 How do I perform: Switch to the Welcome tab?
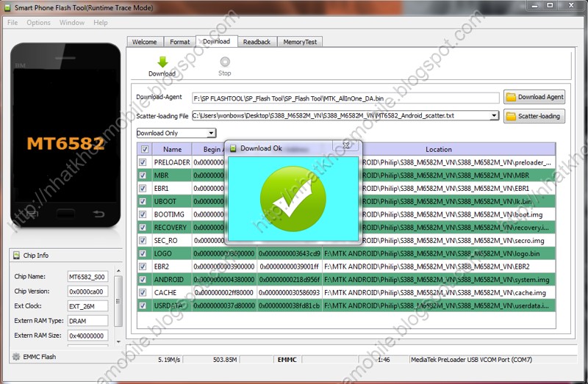point(145,42)
